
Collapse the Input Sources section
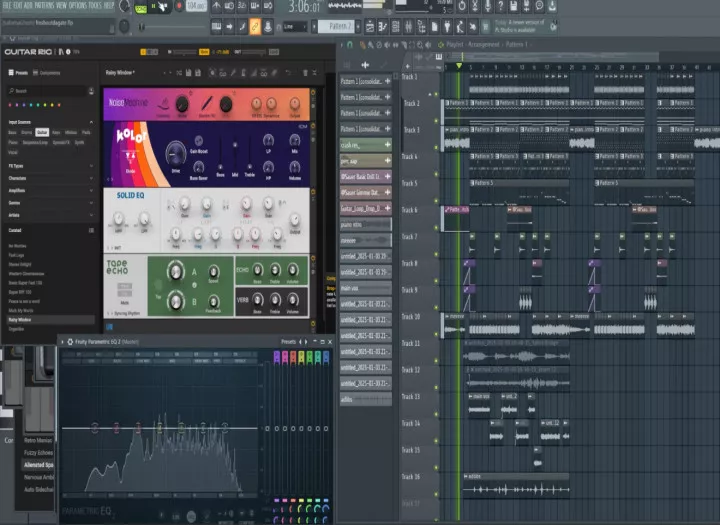pos(91,122)
